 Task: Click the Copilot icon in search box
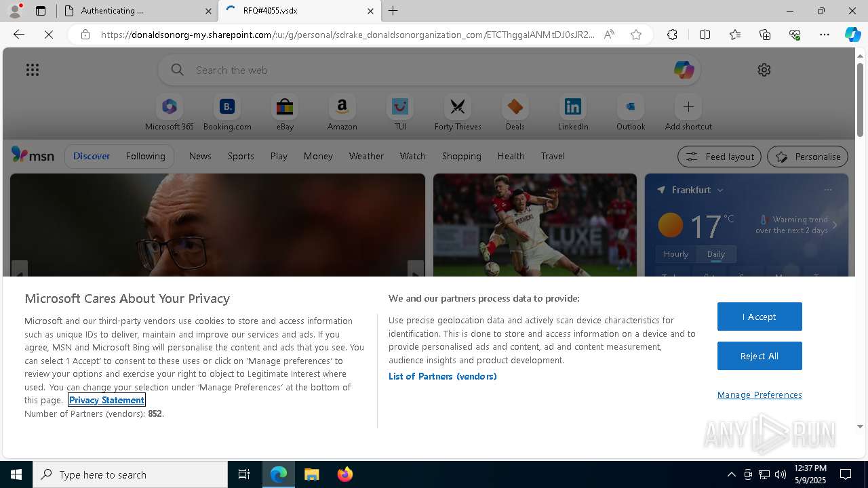(x=684, y=70)
